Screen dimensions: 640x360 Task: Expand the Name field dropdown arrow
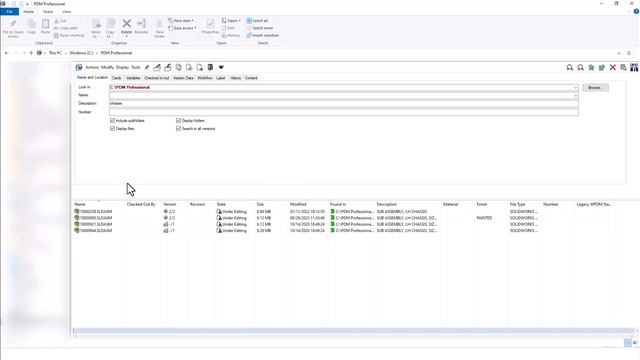(576, 96)
